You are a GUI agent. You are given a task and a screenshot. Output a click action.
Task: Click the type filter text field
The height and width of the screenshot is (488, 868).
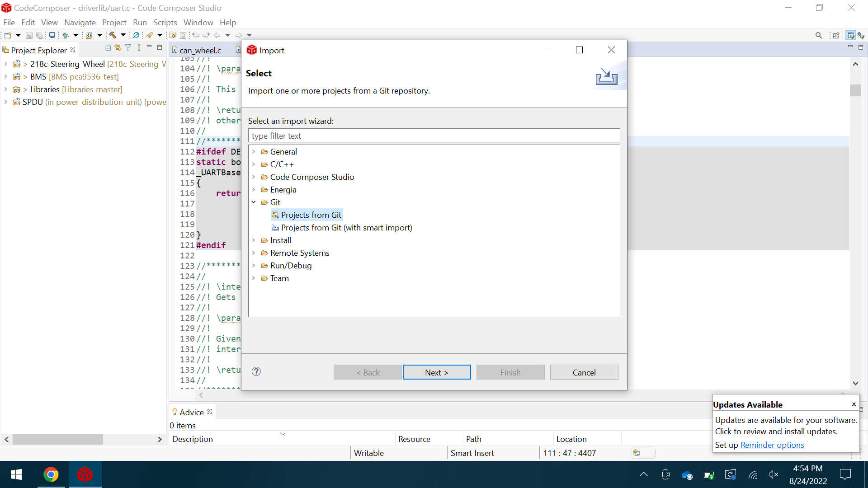coord(434,136)
